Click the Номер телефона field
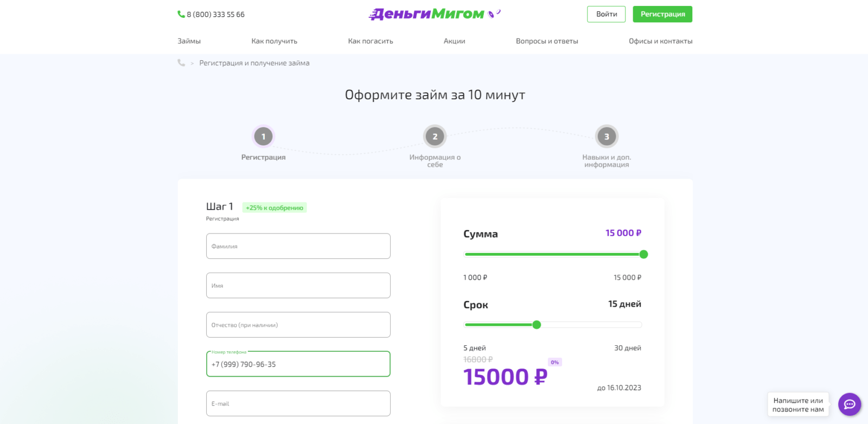Viewport: 868px width, 424px height. point(298,364)
